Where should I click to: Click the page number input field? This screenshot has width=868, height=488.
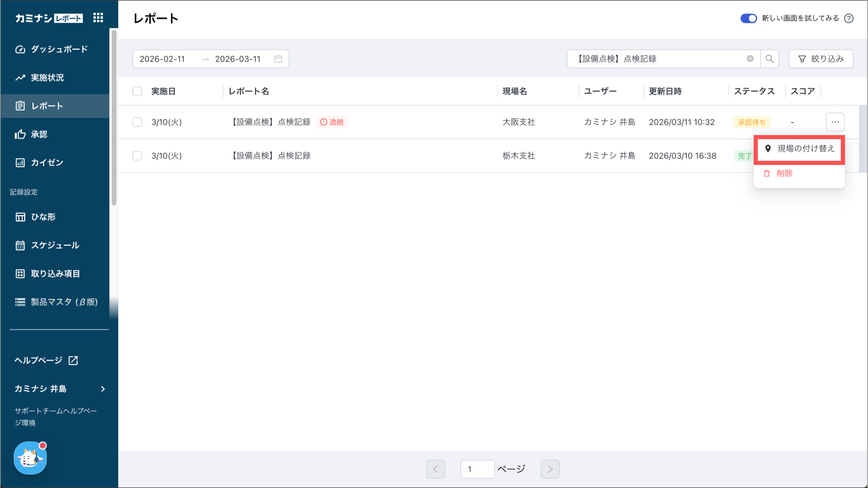[x=477, y=469]
